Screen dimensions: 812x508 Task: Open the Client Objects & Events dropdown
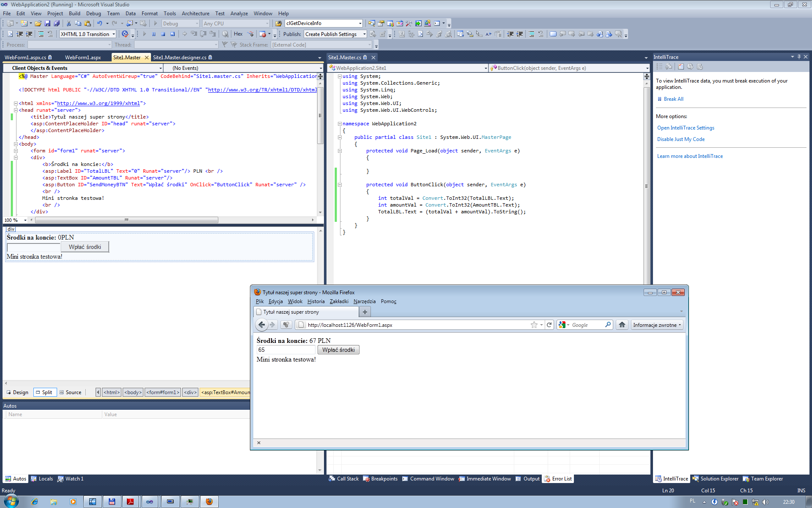(x=83, y=68)
